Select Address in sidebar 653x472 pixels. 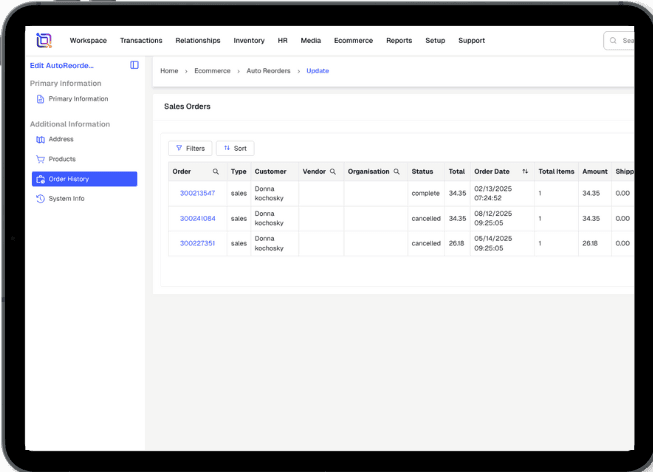(61, 139)
